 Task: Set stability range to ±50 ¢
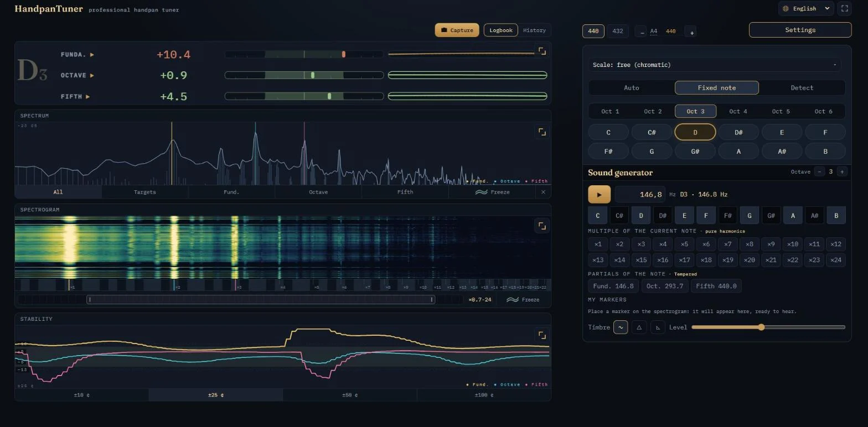350,395
